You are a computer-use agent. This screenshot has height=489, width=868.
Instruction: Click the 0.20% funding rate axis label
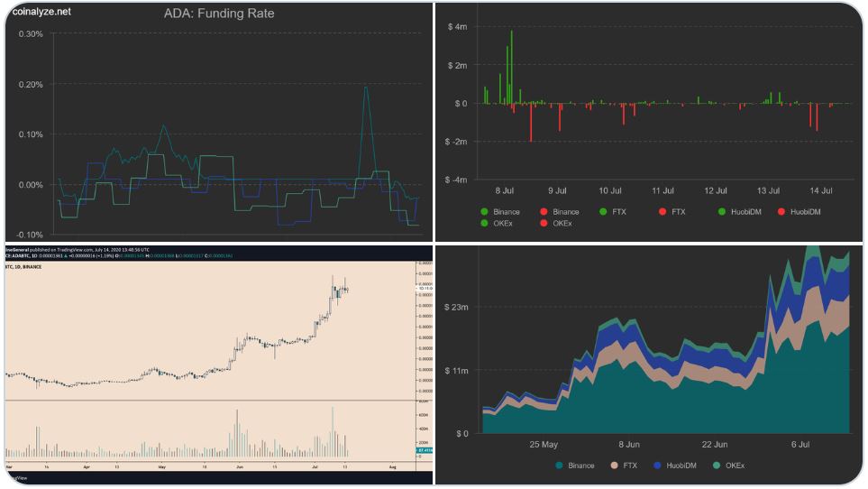pyautogui.click(x=31, y=84)
